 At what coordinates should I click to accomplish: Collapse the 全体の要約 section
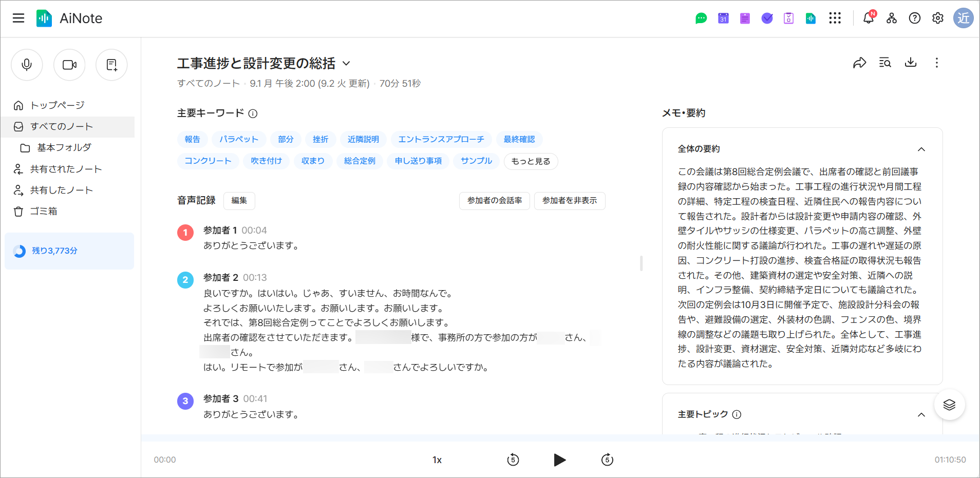921,149
